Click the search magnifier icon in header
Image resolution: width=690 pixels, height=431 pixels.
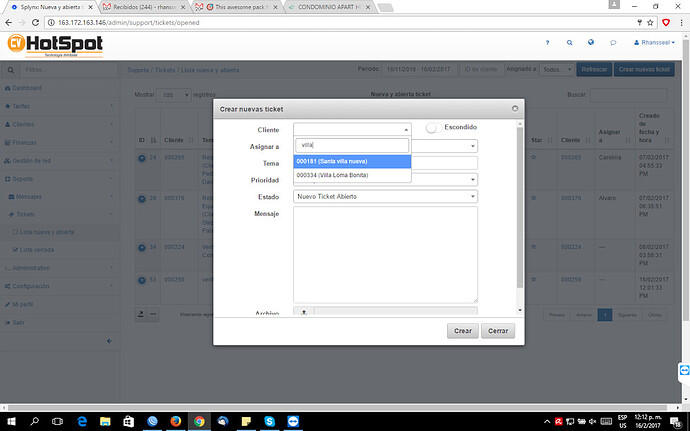[569, 43]
